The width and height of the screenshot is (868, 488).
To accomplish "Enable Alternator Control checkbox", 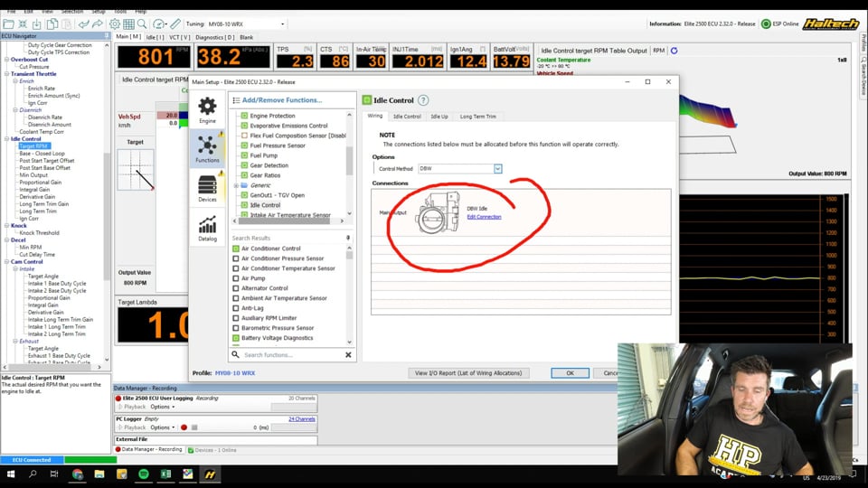I will pos(236,288).
